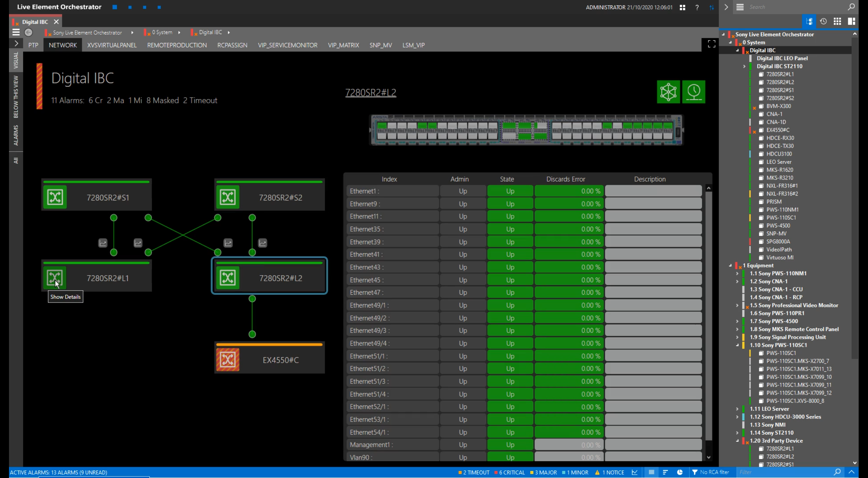Image resolution: width=868 pixels, height=478 pixels.
Task: Show details of EX4550#C orange switch icon
Action: tap(228, 359)
